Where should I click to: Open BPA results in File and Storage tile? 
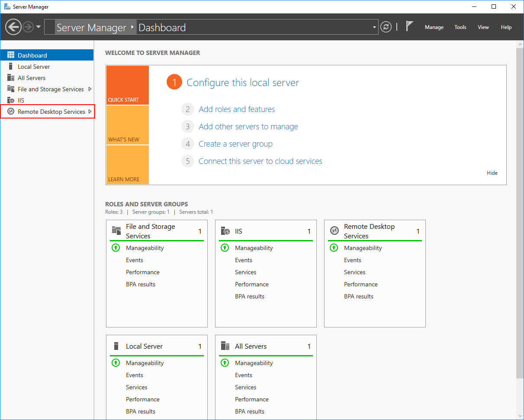tap(141, 284)
